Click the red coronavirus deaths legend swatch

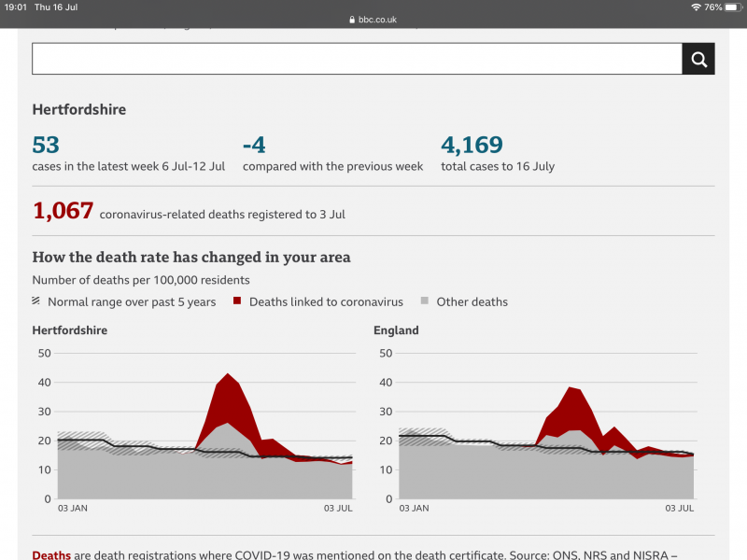point(238,301)
